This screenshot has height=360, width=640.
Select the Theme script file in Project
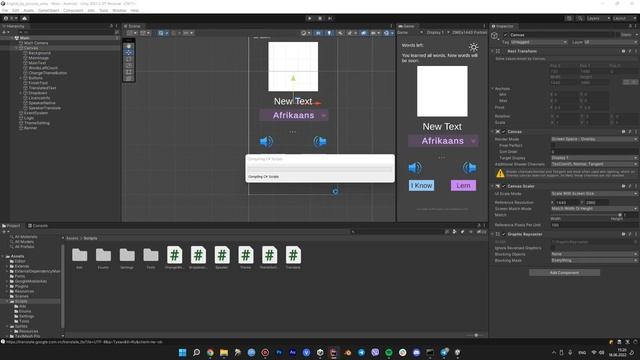tap(246, 256)
